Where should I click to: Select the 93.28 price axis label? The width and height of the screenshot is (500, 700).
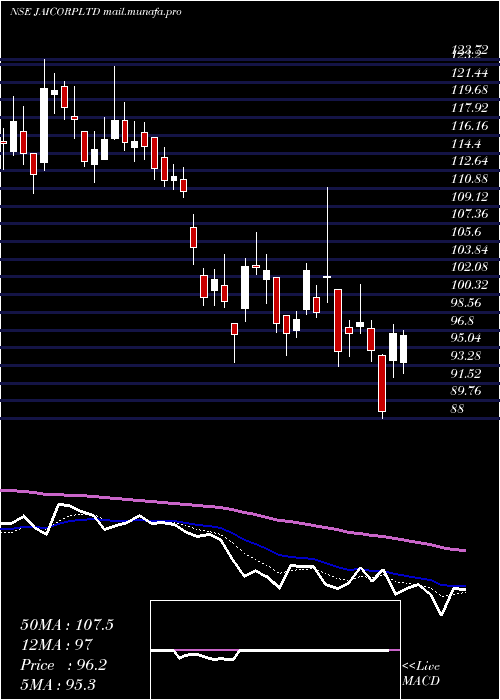point(467,356)
